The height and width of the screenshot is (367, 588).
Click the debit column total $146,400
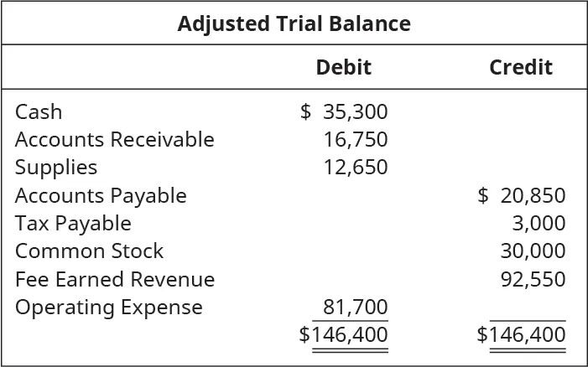click(343, 335)
